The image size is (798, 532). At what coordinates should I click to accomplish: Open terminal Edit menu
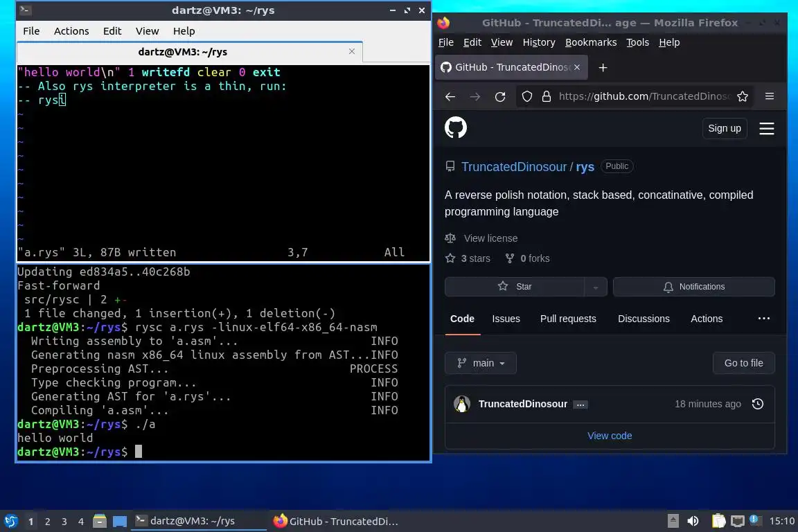click(112, 31)
